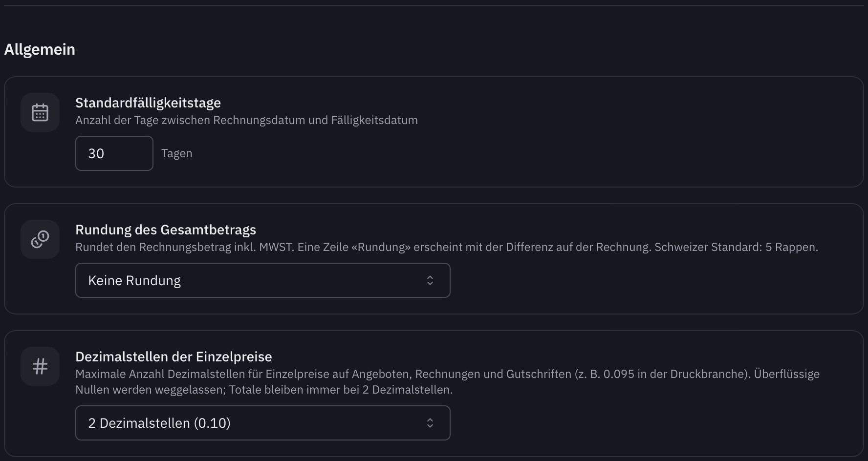Click the description 'Anzahl der Tage zwischen Rechnungsdatum und Fälligkeitsdatum'
Image resolution: width=868 pixels, height=461 pixels.
(x=247, y=120)
